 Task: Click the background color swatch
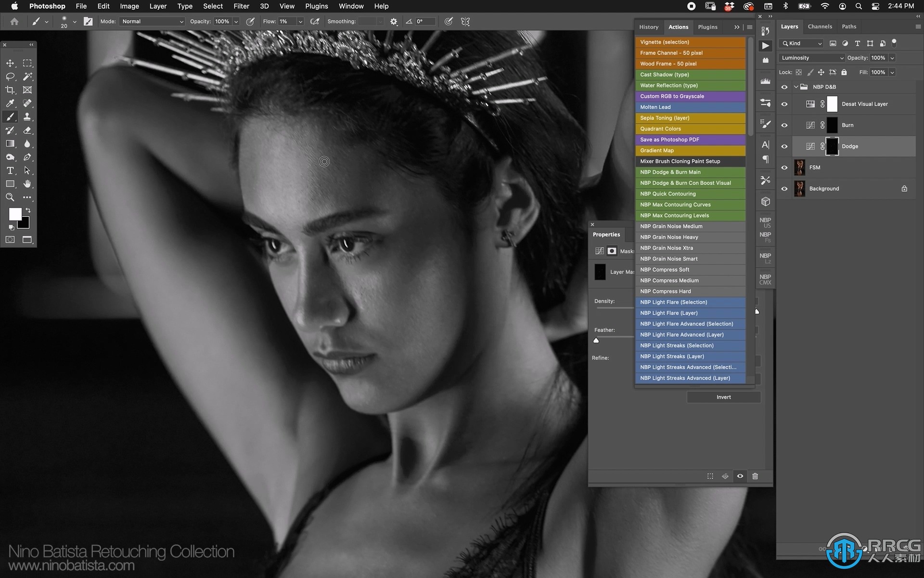[25, 225]
